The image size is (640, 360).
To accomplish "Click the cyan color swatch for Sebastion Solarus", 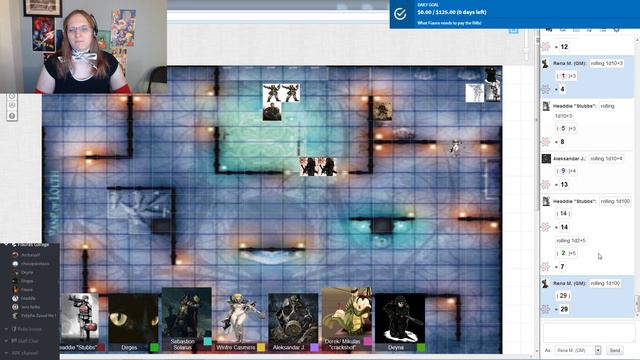I will click(207, 342).
